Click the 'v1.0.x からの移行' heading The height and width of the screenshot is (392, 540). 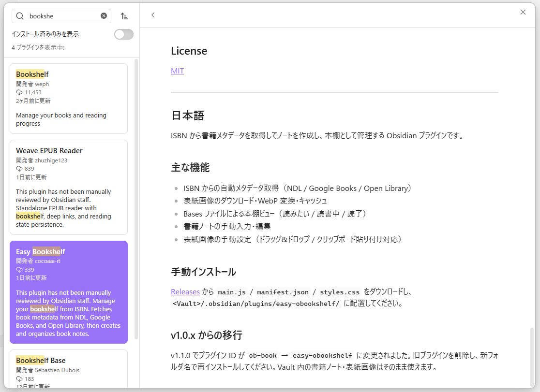(207, 335)
